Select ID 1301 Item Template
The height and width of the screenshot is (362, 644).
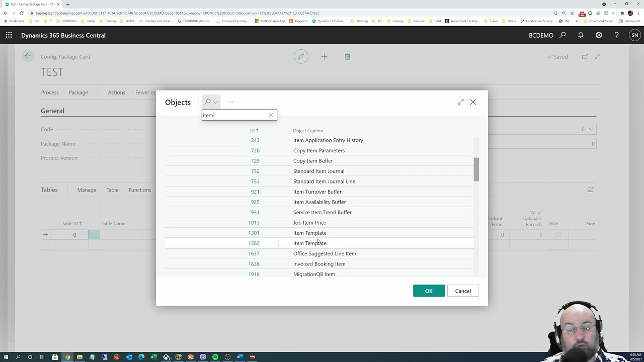coord(319,233)
